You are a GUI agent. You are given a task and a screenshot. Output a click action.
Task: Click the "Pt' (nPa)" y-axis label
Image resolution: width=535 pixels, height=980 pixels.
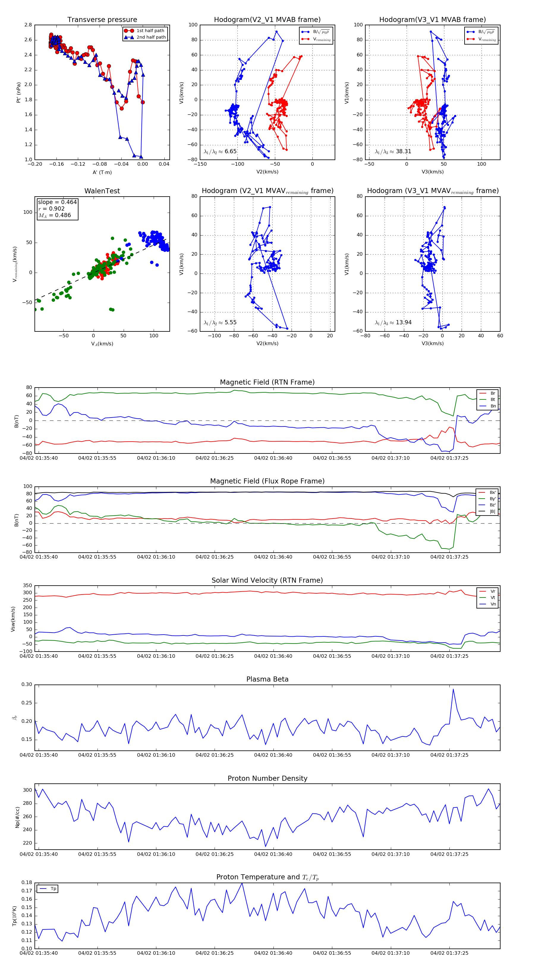point(18,92)
